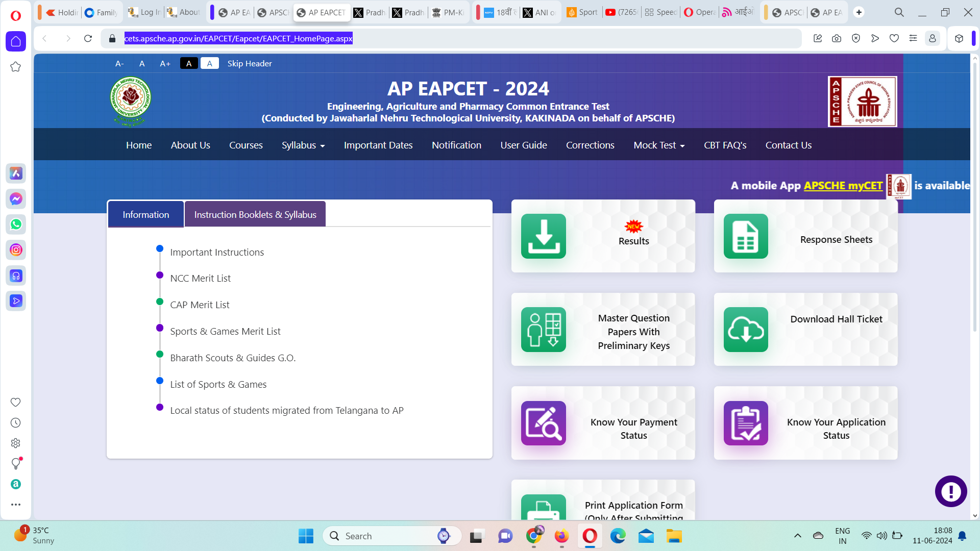Click the Windows Start button
The width and height of the screenshot is (980, 551).
tap(306, 536)
